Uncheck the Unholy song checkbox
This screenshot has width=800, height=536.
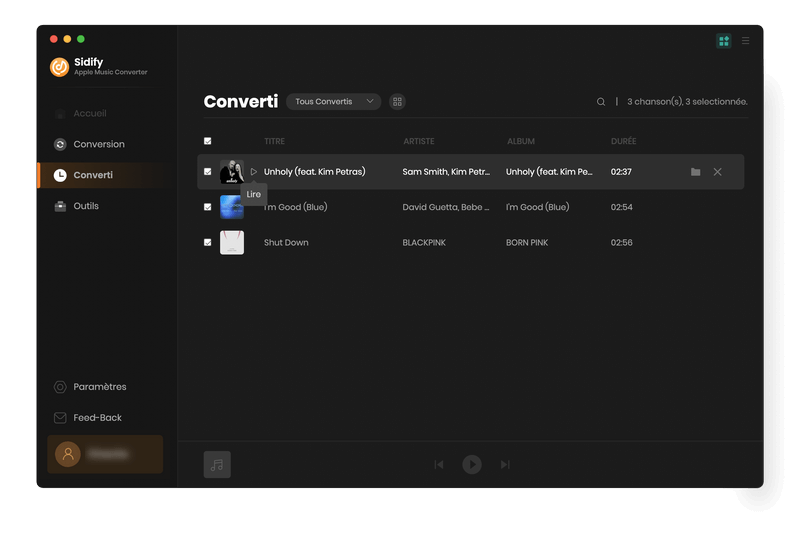coord(208,172)
